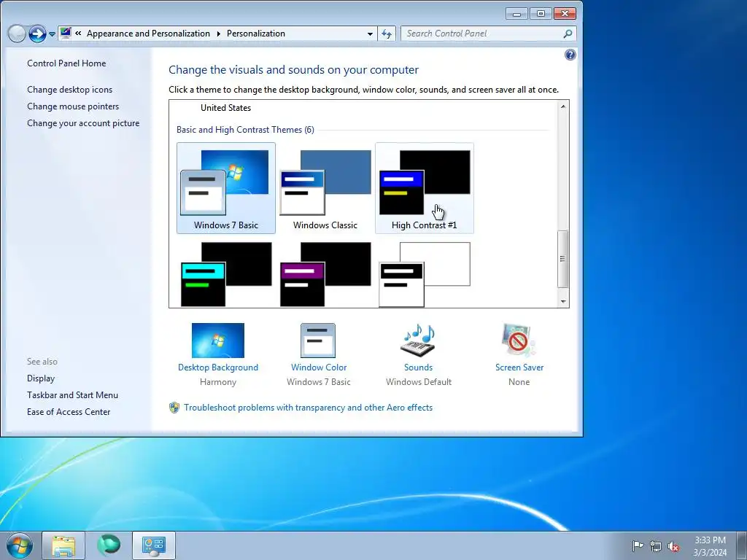Click the theme list scrollbar thumb
The width and height of the screenshot is (747, 560).
(x=563, y=259)
